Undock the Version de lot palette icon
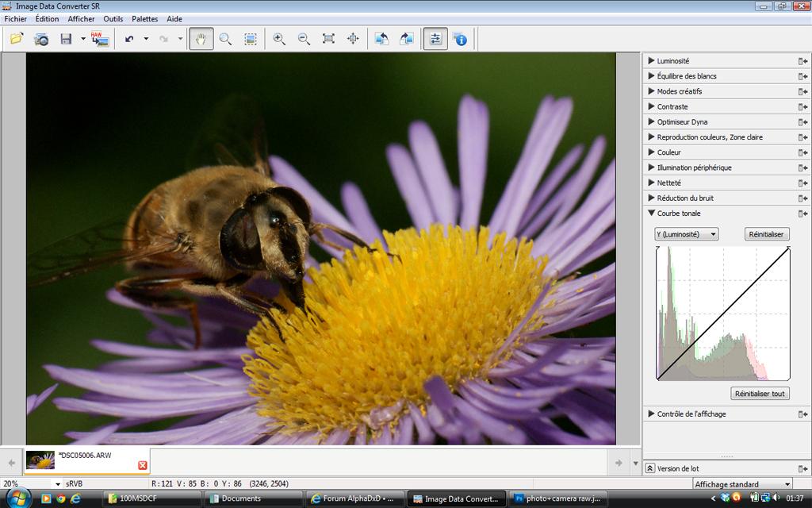The width and height of the screenshot is (812, 508). (x=802, y=468)
